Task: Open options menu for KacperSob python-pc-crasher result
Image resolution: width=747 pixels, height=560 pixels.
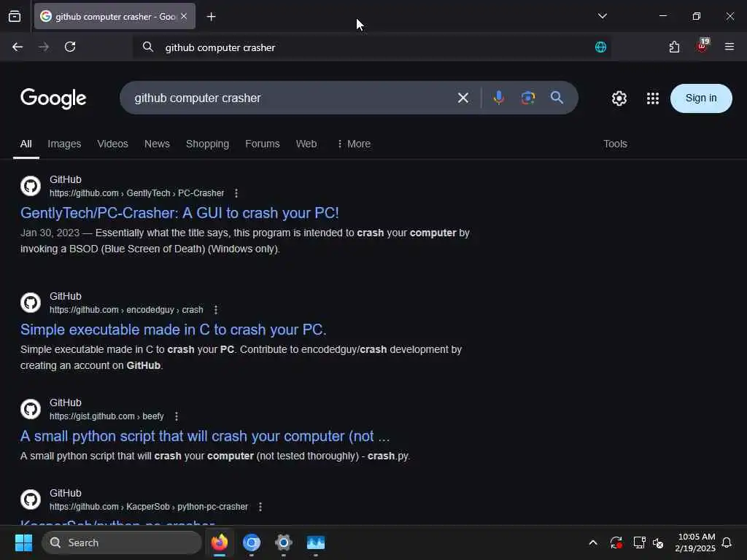Action: click(260, 507)
